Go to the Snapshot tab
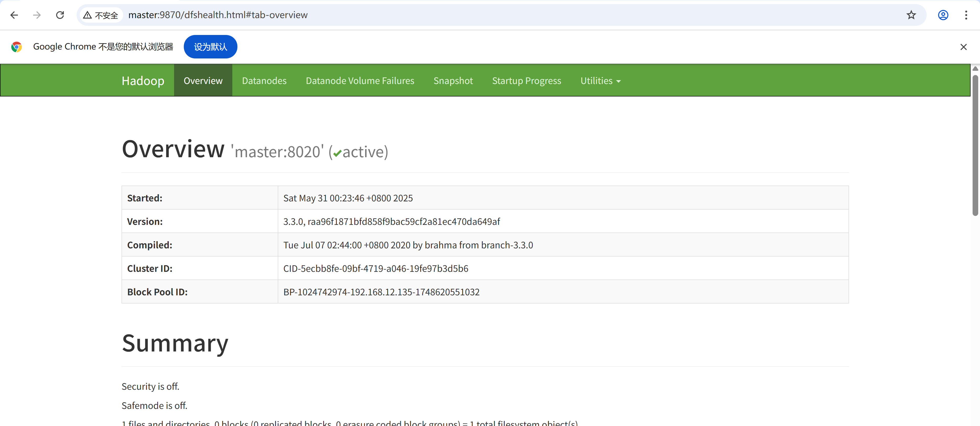 coord(453,81)
